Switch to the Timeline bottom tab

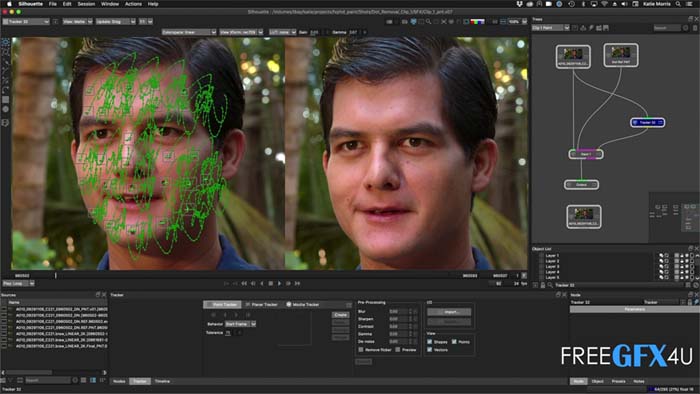(162, 382)
